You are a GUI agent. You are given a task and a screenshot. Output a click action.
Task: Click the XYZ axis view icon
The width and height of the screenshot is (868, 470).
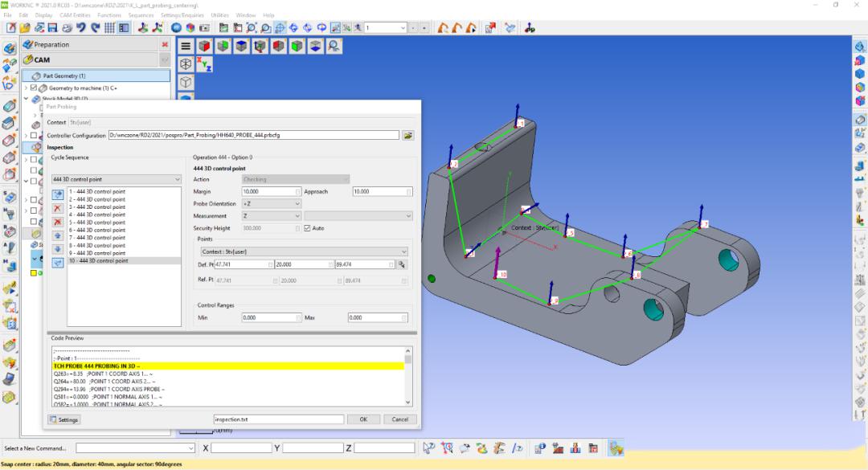204,64
